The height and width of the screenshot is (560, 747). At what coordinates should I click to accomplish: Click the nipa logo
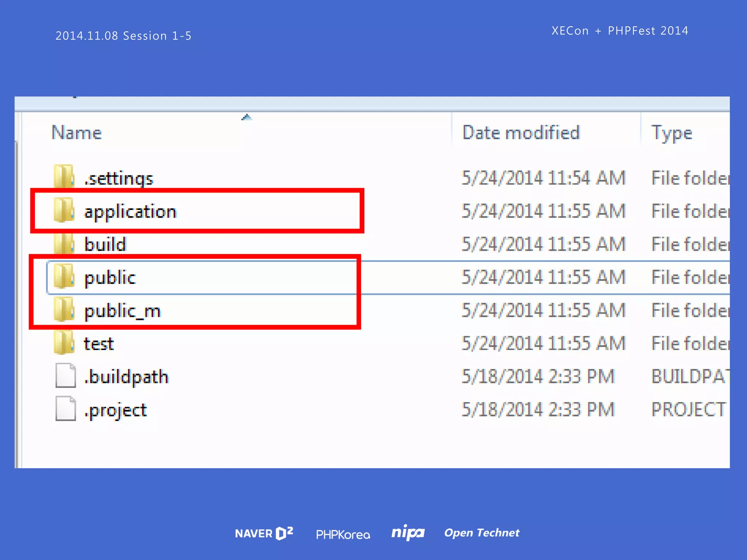[408, 533]
